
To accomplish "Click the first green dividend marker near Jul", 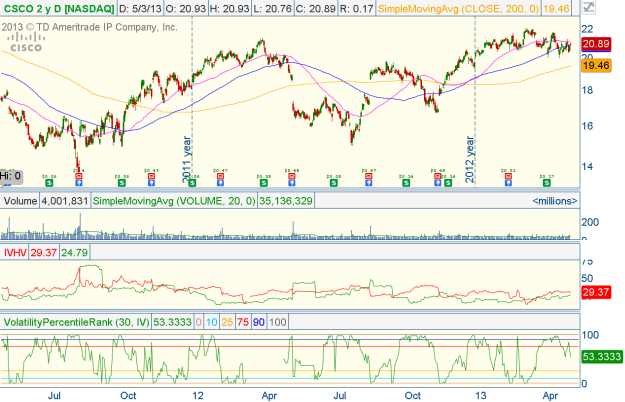I will [x=49, y=183].
